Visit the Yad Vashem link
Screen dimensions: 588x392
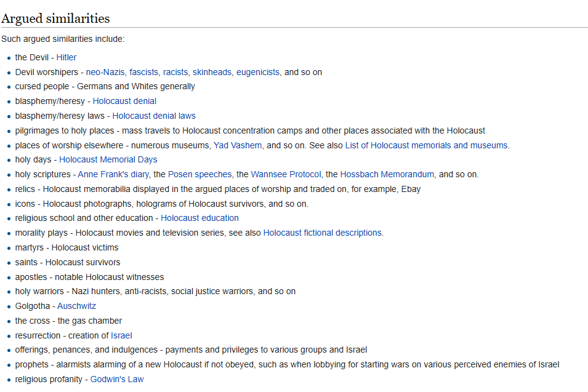[238, 145]
